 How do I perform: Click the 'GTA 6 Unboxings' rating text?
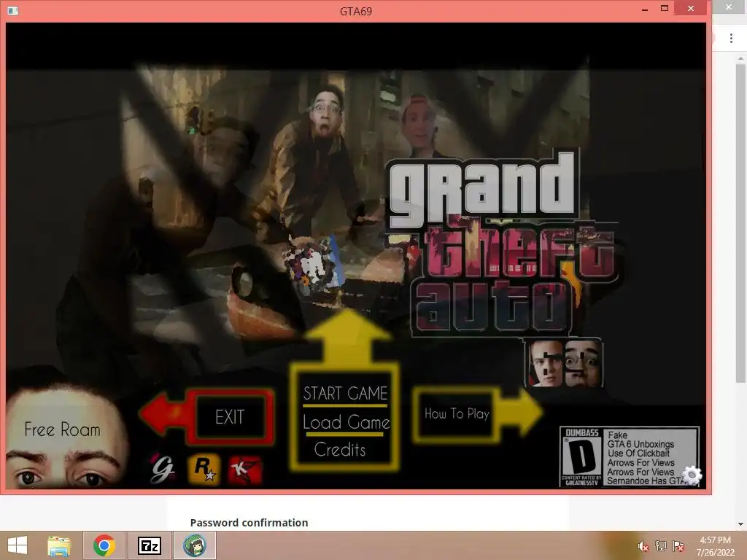coord(640,444)
